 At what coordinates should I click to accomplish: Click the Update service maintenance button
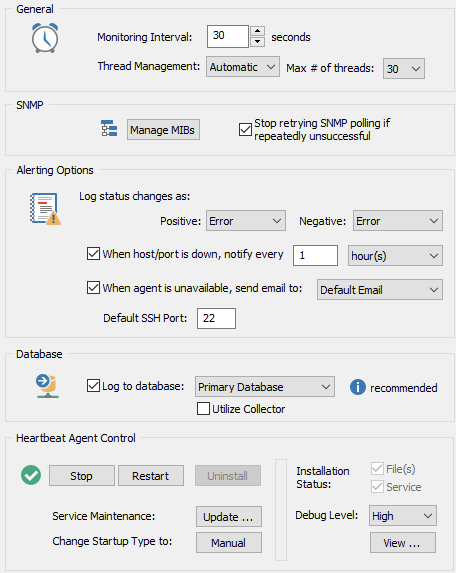(229, 516)
